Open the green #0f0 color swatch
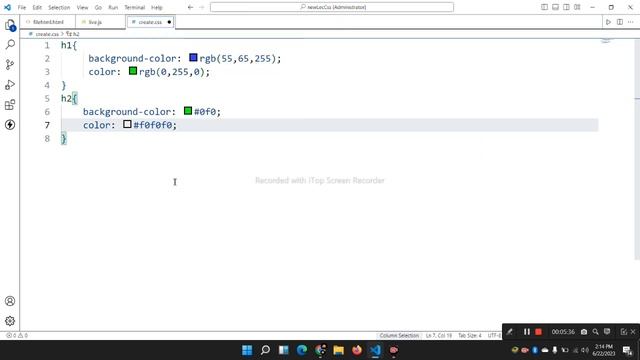This screenshot has height=360, width=640. tap(188, 111)
